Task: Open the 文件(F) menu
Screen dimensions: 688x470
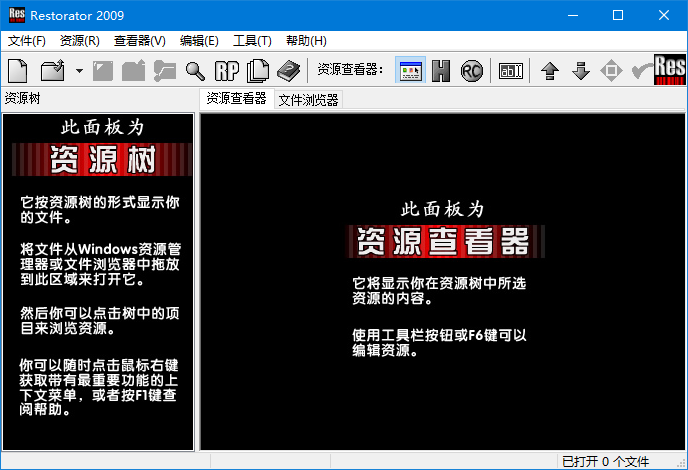Action: pos(27,41)
